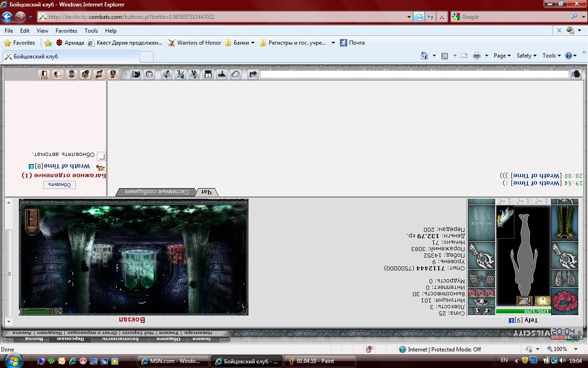Image resolution: width=588 pixels, height=368 pixels.
Task: Open the Safety dropdown menu
Action: pyautogui.click(x=526, y=56)
